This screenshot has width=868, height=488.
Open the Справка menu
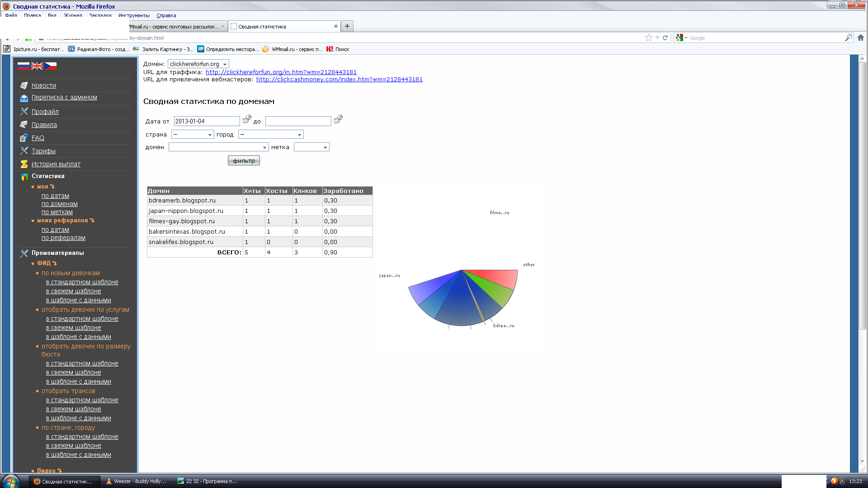(166, 15)
